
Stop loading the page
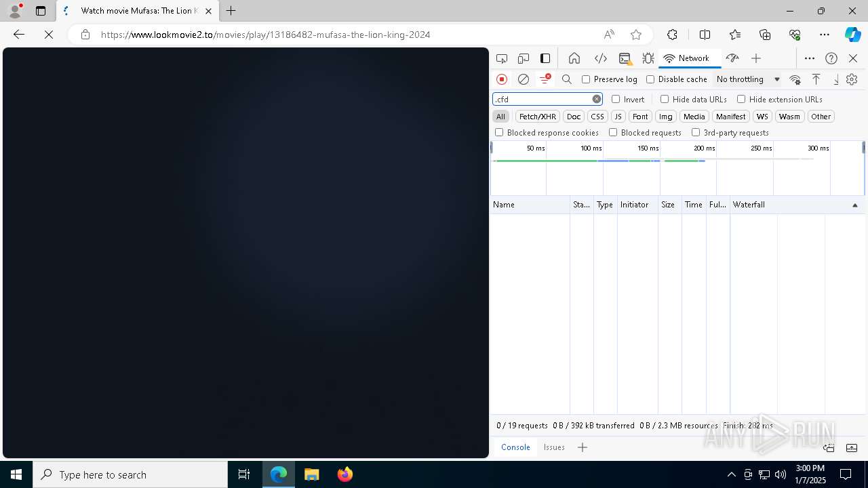click(x=49, y=35)
